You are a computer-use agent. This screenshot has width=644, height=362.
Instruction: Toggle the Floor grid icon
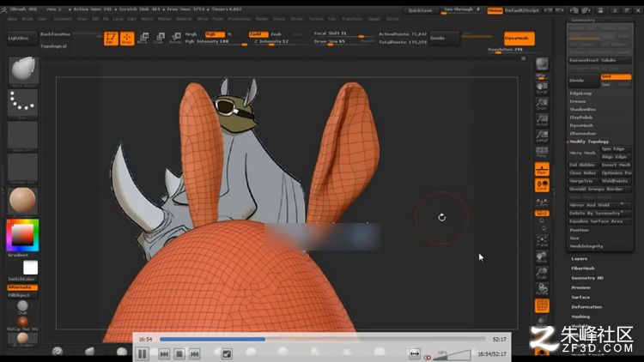click(x=542, y=169)
